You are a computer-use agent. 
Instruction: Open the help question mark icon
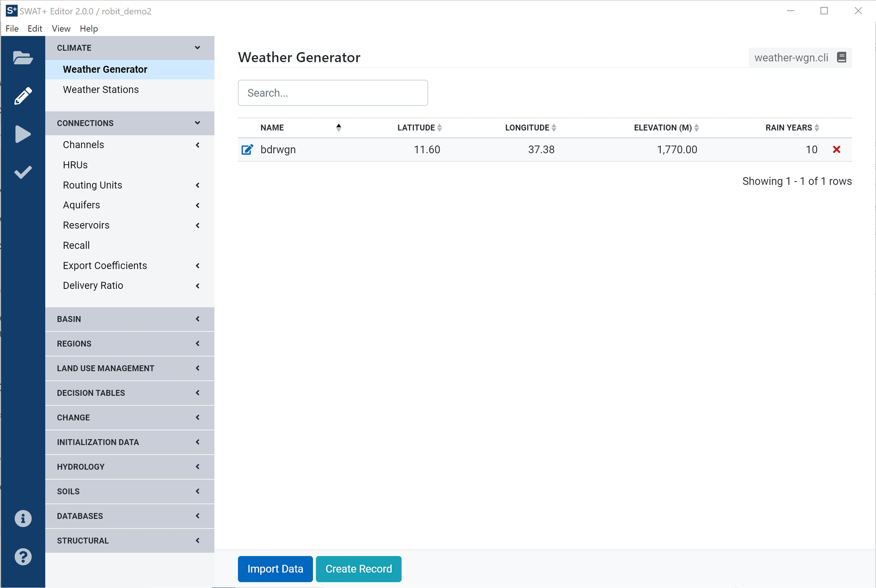click(x=23, y=557)
